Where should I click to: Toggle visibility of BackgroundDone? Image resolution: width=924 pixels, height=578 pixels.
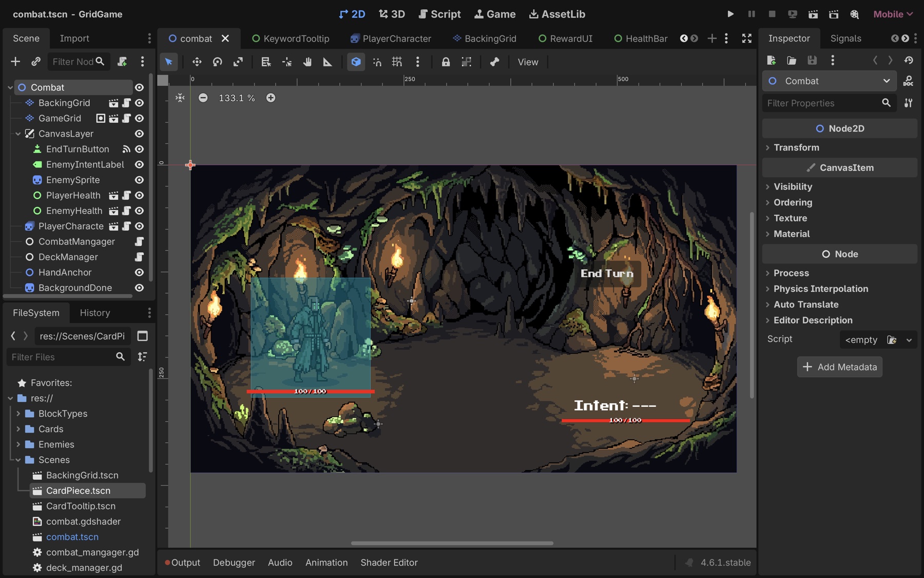click(139, 288)
